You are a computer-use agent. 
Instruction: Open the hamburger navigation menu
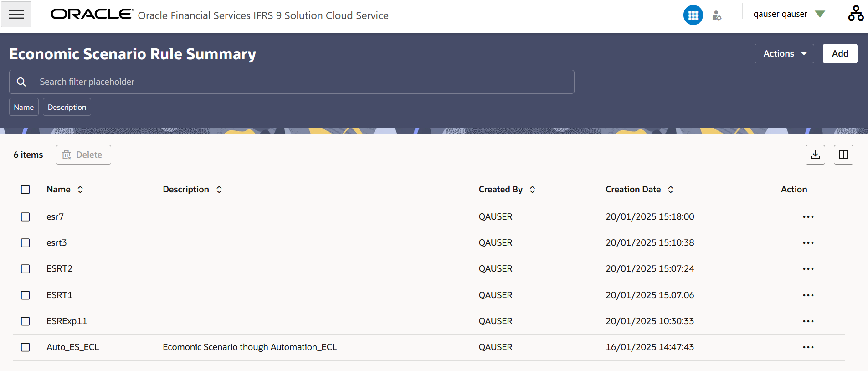tap(16, 15)
